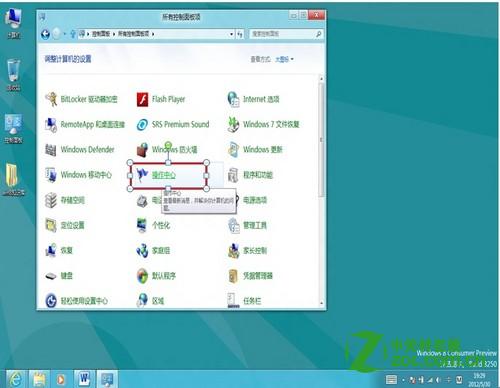Open 区域 settings
This screenshot has width=500, height=388.
pos(150,301)
